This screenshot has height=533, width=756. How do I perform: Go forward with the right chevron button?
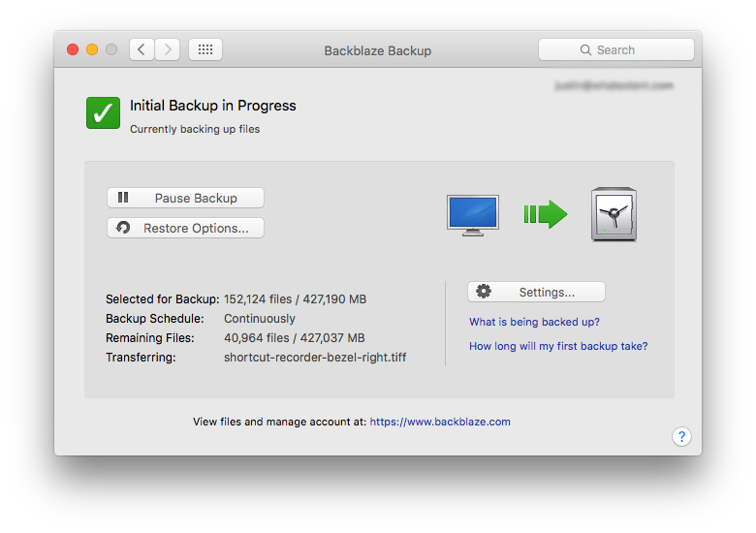click(168, 49)
